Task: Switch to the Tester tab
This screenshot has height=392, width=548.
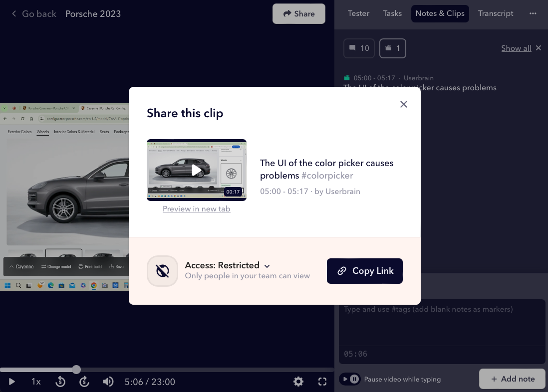Action: (358, 13)
